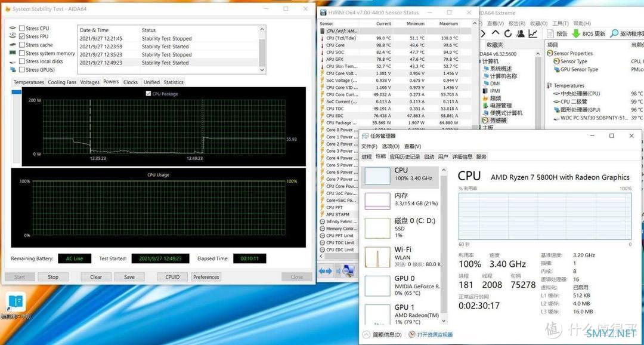Select 传感器 sensor item in AIDA64 tree

tap(494, 120)
